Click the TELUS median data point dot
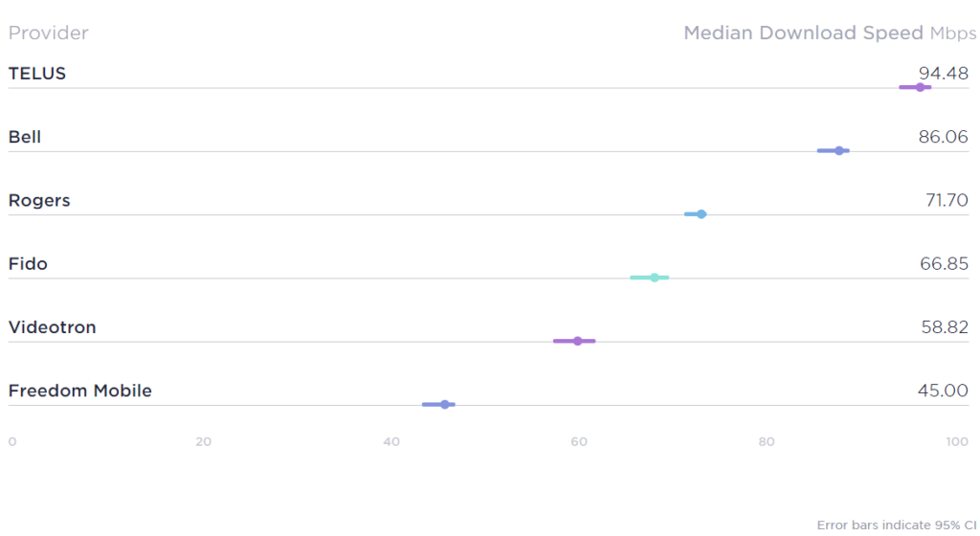The height and width of the screenshot is (536, 980). [x=920, y=87]
